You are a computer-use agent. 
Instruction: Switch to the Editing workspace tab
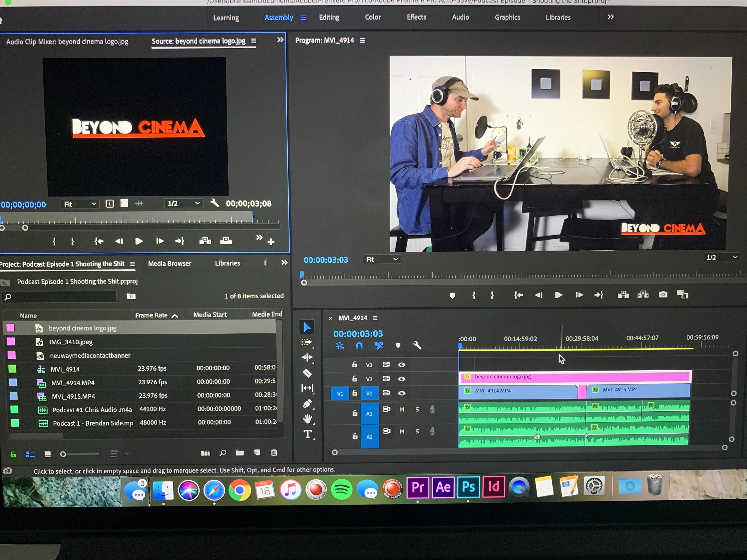329,18
